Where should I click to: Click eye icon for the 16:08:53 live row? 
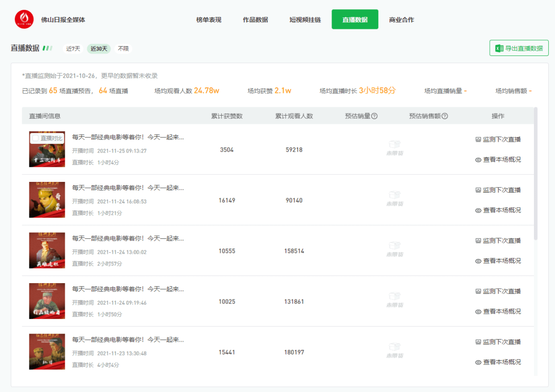(x=478, y=211)
